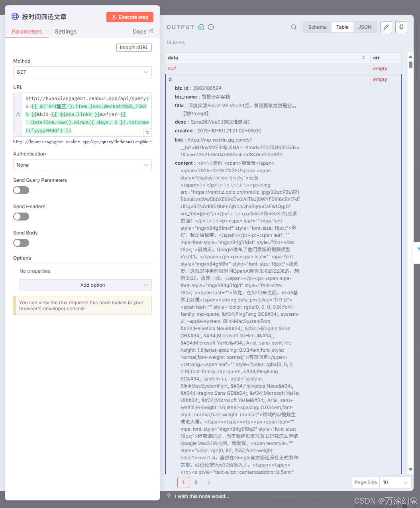The width and height of the screenshot is (420, 508).
Task: Click the biz_id value 3903186594
Action: pos(207,88)
